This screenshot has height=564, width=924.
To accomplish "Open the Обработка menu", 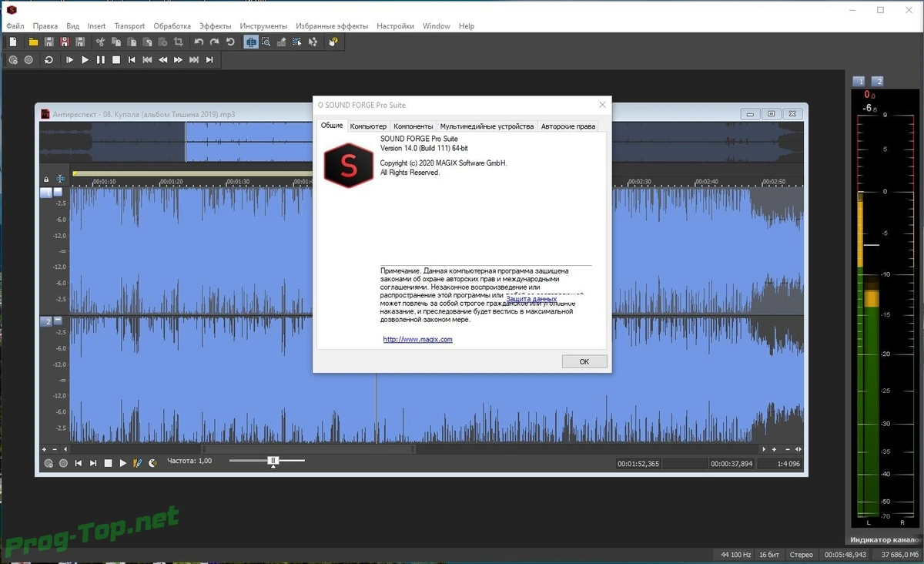I will pyautogui.click(x=172, y=26).
